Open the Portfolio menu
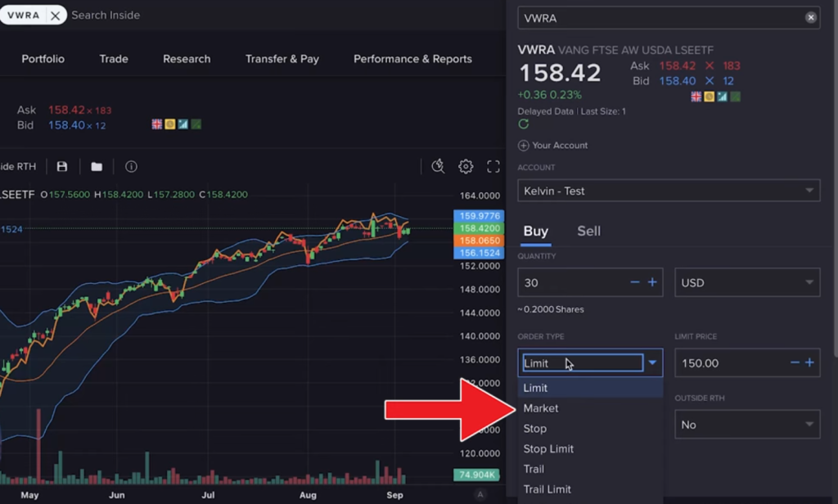 pos(43,59)
